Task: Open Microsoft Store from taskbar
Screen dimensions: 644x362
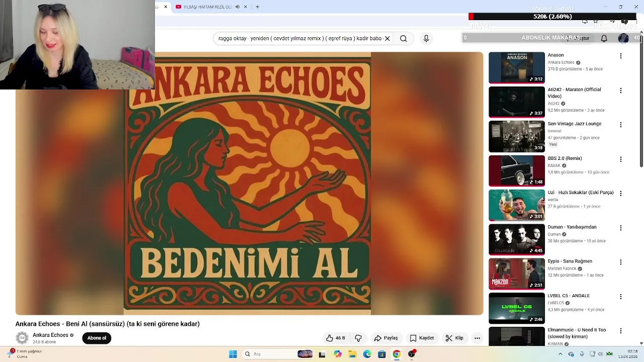Action: 382,354
